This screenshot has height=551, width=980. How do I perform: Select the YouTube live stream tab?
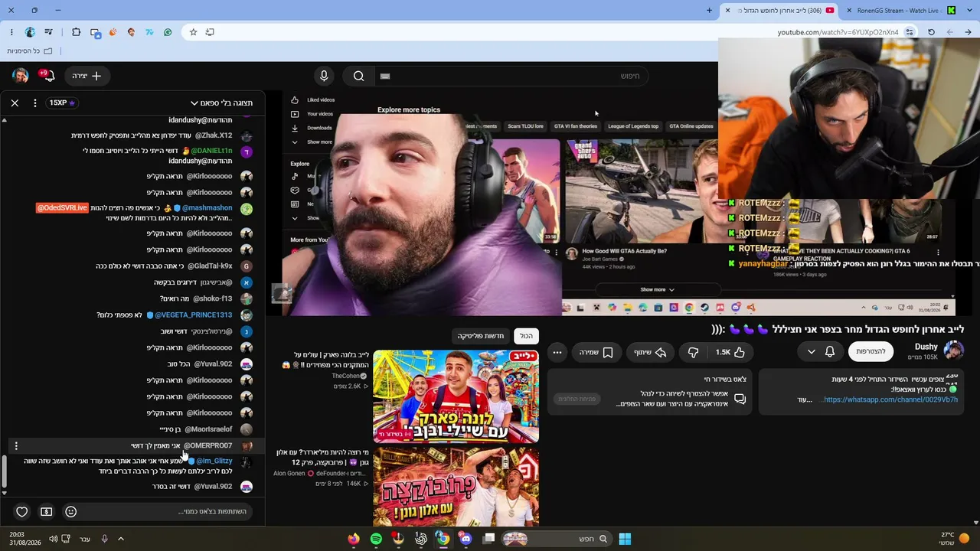pyautogui.click(x=779, y=11)
